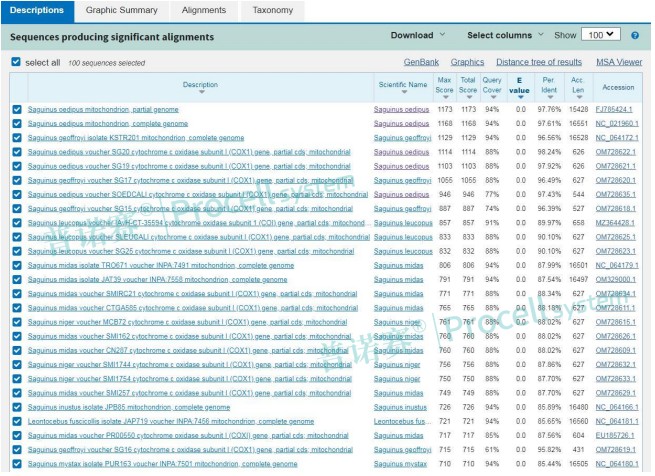
Task: Click the 1129 max score value
Action: 444,138
